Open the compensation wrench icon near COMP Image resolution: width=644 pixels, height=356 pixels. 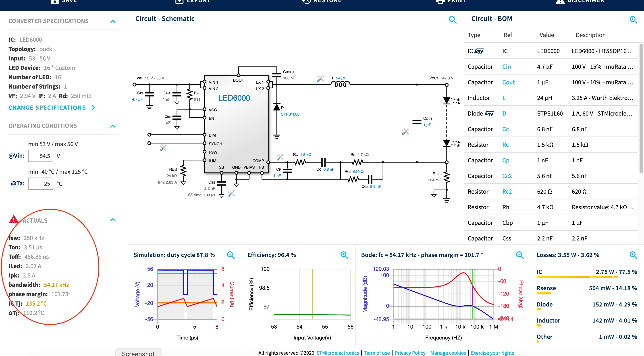(x=280, y=157)
